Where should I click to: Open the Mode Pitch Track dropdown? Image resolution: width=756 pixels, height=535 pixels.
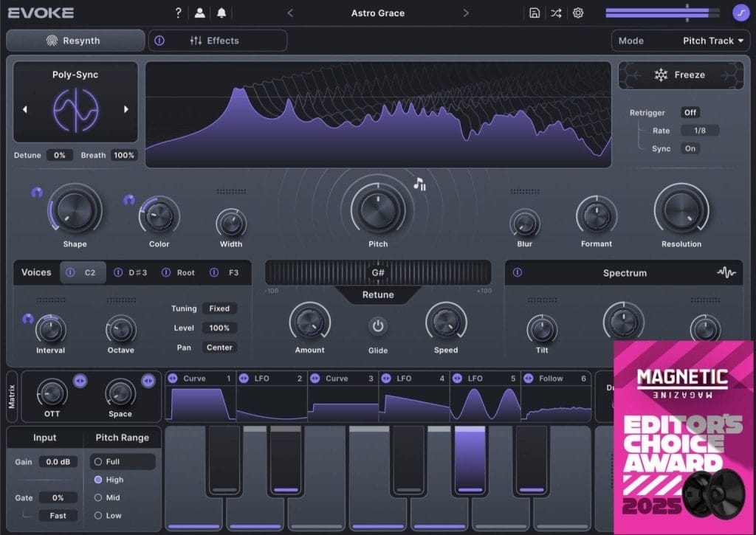681,41
